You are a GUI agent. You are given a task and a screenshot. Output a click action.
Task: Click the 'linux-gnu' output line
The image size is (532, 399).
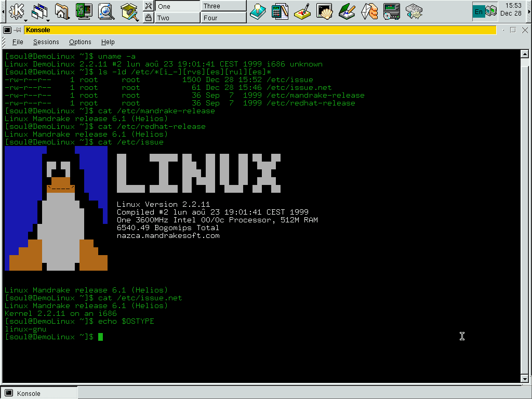[x=26, y=329]
